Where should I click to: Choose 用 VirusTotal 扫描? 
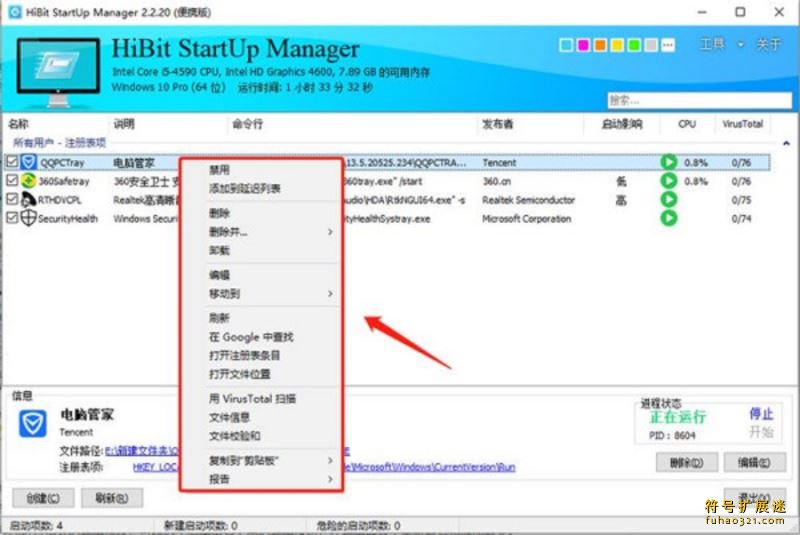click(x=253, y=399)
